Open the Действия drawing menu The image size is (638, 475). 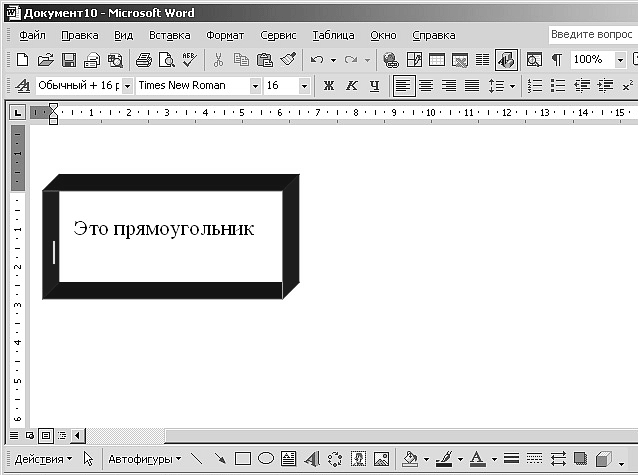(x=43, y=459)
